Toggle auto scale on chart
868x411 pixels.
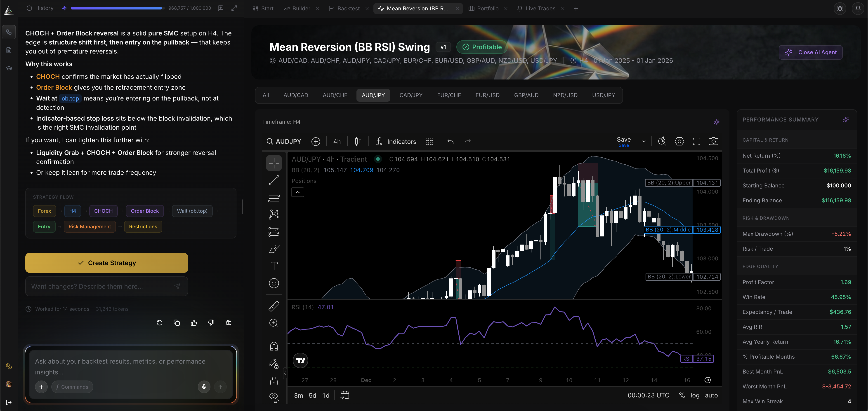coord(711,395)
